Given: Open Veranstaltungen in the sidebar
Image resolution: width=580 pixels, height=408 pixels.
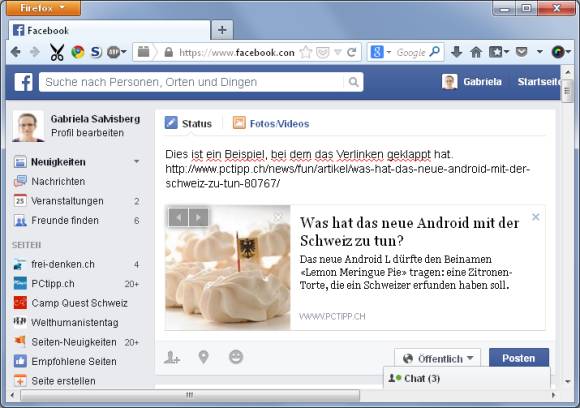Looking at the screenshot, I should tap(67, 201).
